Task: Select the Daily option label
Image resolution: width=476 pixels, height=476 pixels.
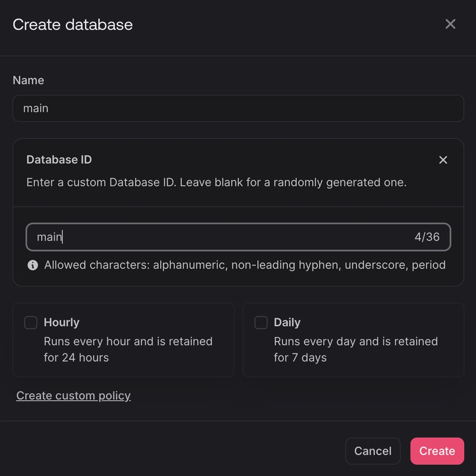Action: tap(287, 322)
